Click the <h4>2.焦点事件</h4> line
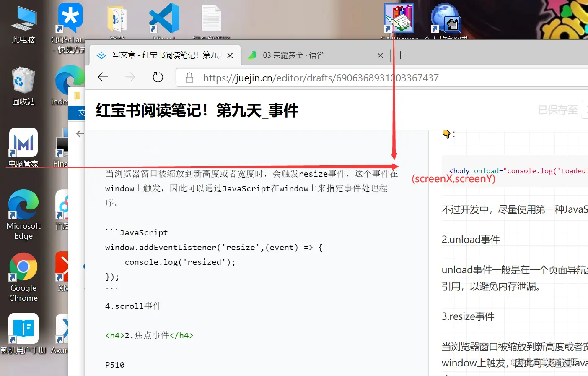Image resolution: width=588 pixels, height=376 pixels. (149, 335)
